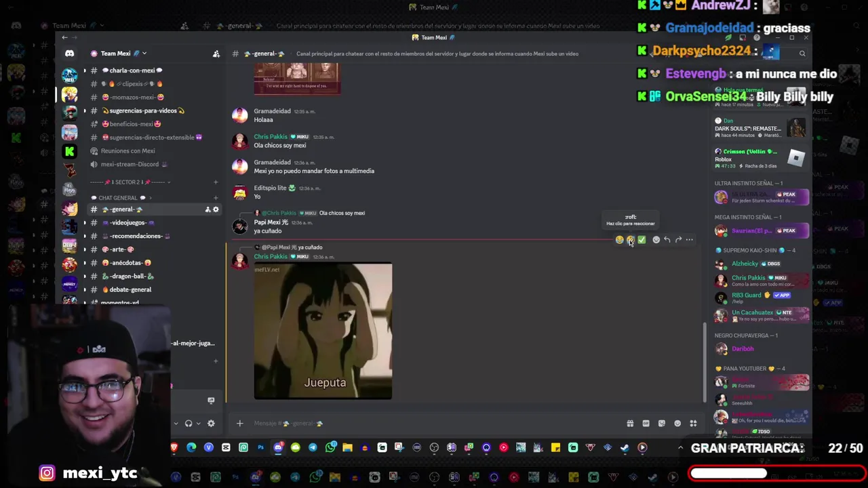Toggle deafen with the headphones icon

click(189, 424)
